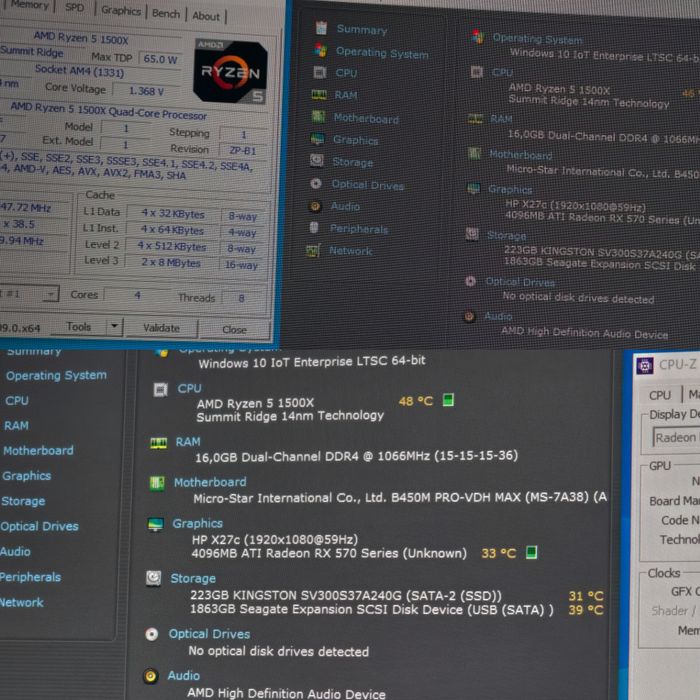Click the Tools button in CPU-Z
700x700 pixels.
coord(79,326)
